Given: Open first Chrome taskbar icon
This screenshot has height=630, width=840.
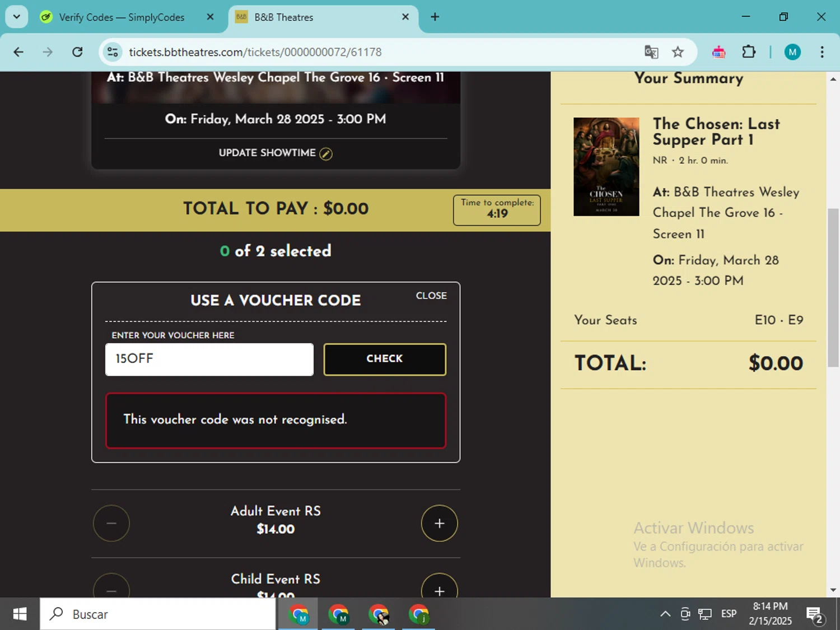Looking at the screenshot, I should [x=298, y=614].
